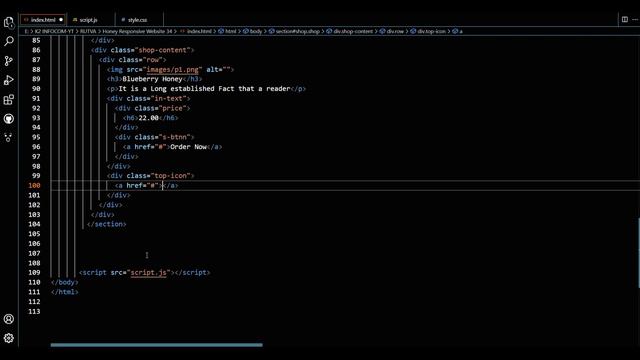This screenshot has height=360, width=640.
Task: Click the bottom activity bar tree-like icon below GitHub
Action: (x=9, y=138)
